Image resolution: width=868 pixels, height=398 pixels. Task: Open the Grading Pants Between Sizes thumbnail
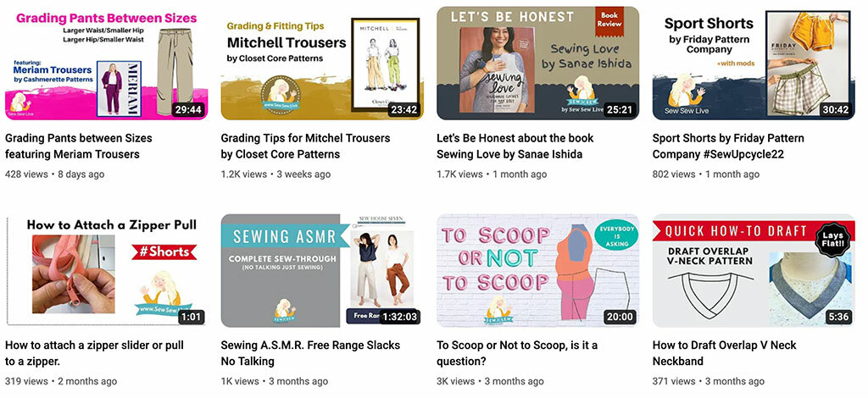[106, 63]
